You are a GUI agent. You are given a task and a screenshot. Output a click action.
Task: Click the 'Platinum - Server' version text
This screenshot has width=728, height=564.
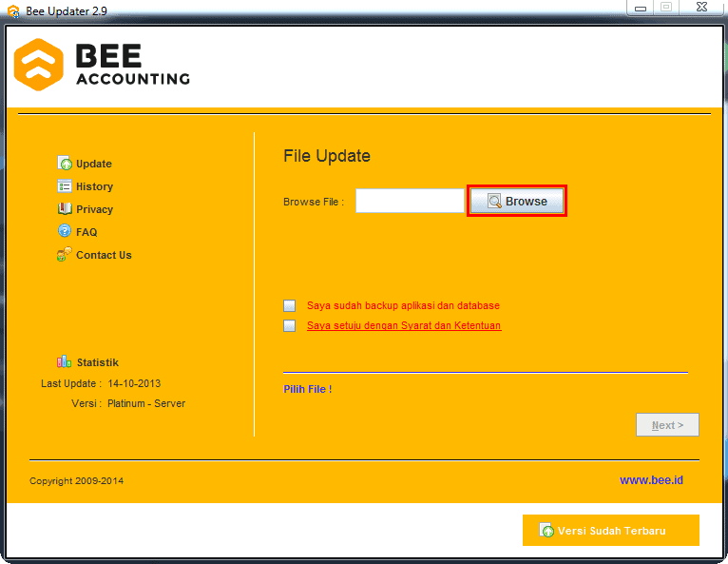pyautogui.click(x=146, y=403)
